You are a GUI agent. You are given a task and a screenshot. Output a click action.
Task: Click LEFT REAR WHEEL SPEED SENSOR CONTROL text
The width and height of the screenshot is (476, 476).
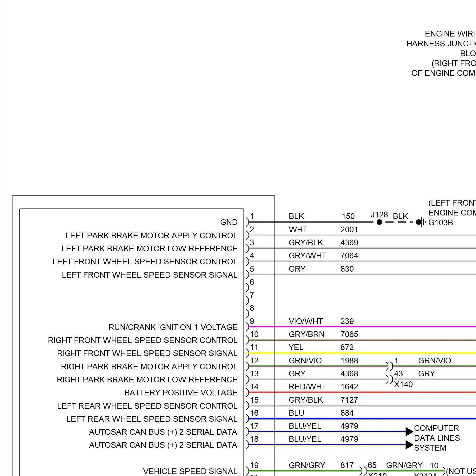[x=147, y=406]
